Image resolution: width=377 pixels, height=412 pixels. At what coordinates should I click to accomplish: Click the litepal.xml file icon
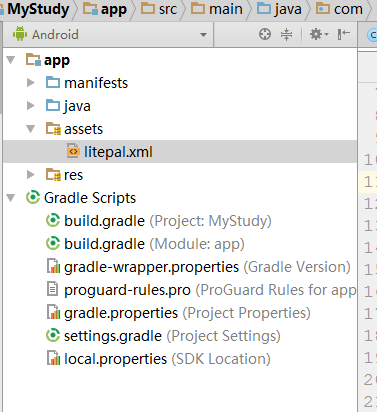[73, 152]
